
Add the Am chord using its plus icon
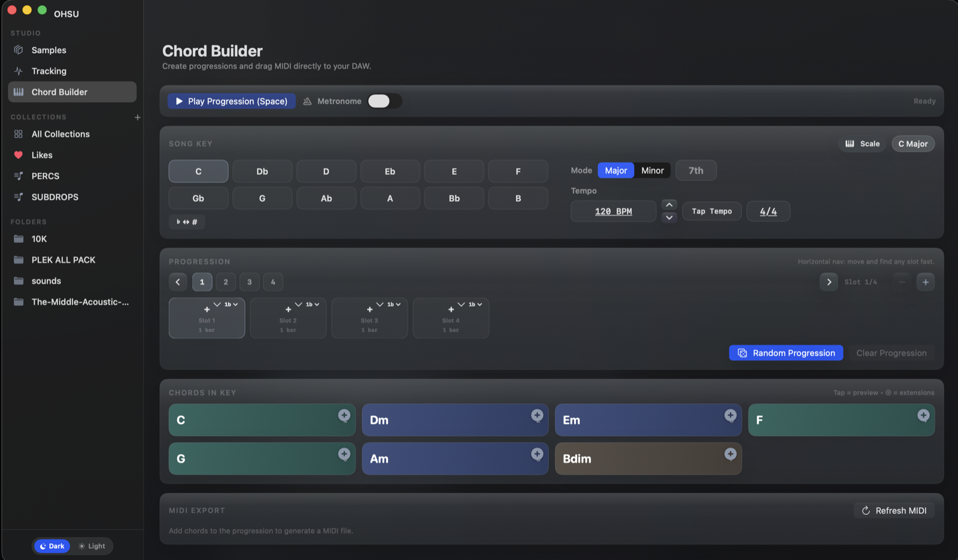(538, 453)
